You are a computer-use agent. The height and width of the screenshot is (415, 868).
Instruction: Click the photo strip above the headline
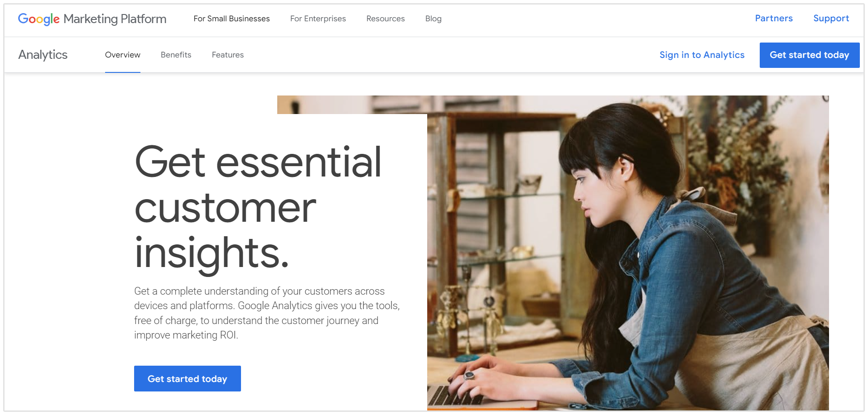[x=352, y=105]
